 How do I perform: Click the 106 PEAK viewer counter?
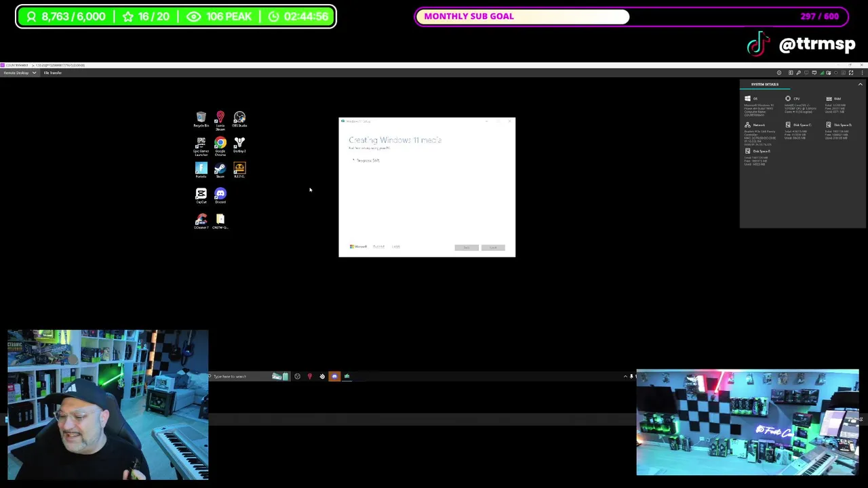pos(218,16)
